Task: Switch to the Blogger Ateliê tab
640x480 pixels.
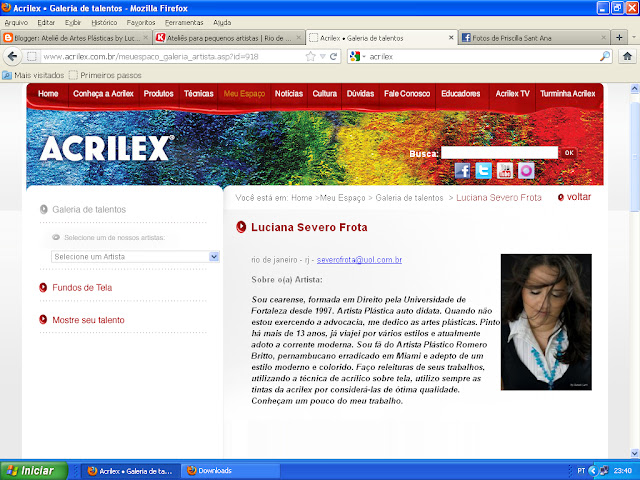Action: (76, 38)
